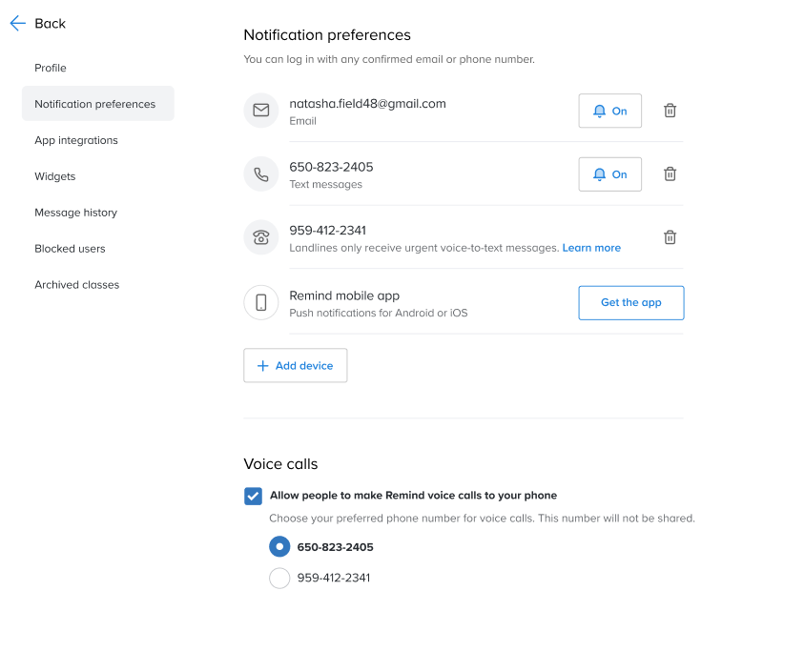The width and height of the screenshot is (805, 672).
Task: Toggle text message notifications On button
Action: click(x=609, y=173)
